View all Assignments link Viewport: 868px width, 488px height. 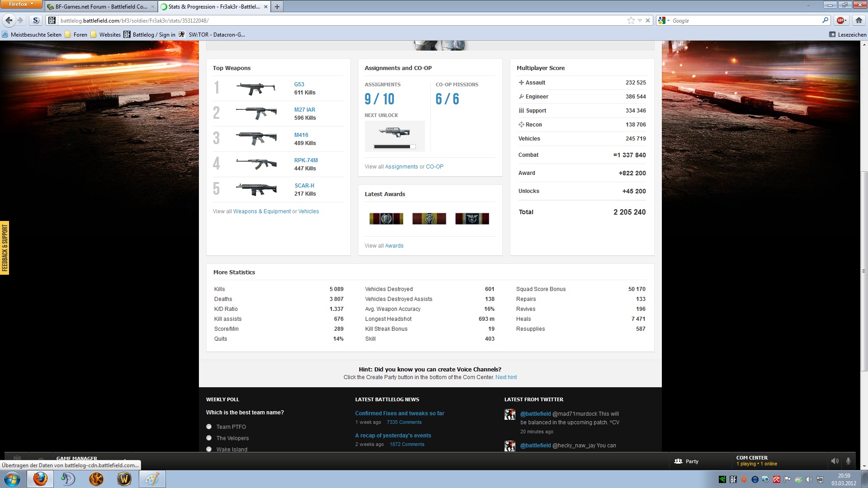(401, 167)
